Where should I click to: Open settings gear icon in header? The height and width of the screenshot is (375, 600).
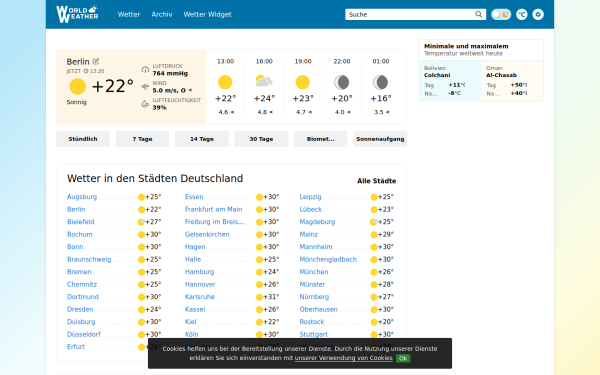point(538,14)
